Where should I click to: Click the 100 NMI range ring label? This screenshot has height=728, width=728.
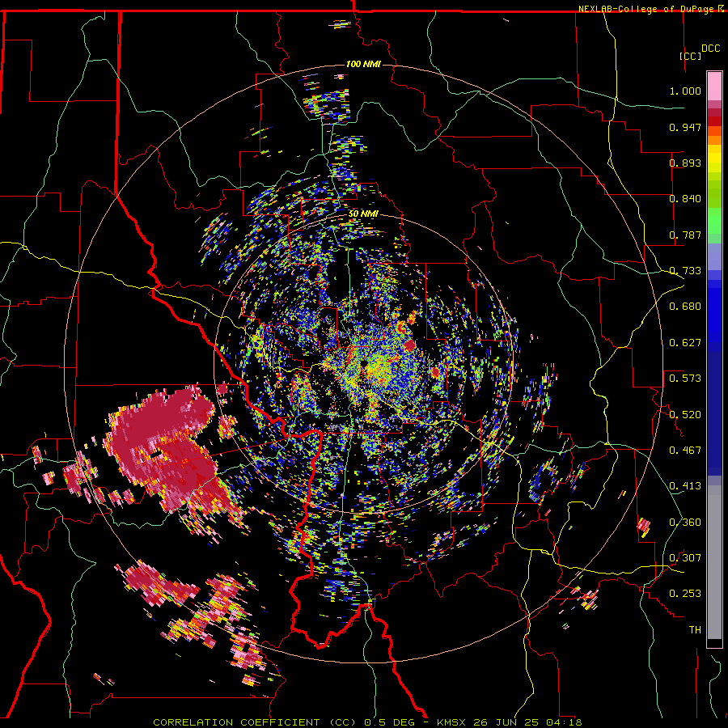click(x=363, y=64)
